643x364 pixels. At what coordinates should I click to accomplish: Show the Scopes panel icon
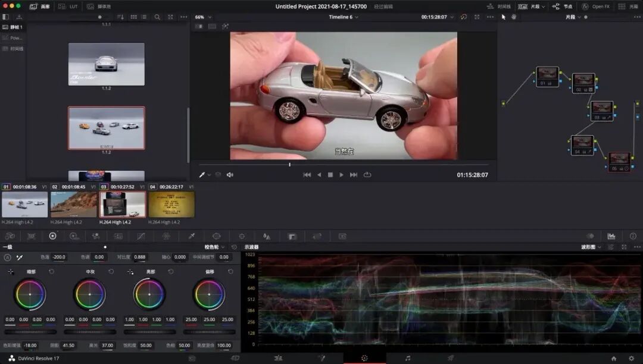pyautogui.click(x=611, y=236)
